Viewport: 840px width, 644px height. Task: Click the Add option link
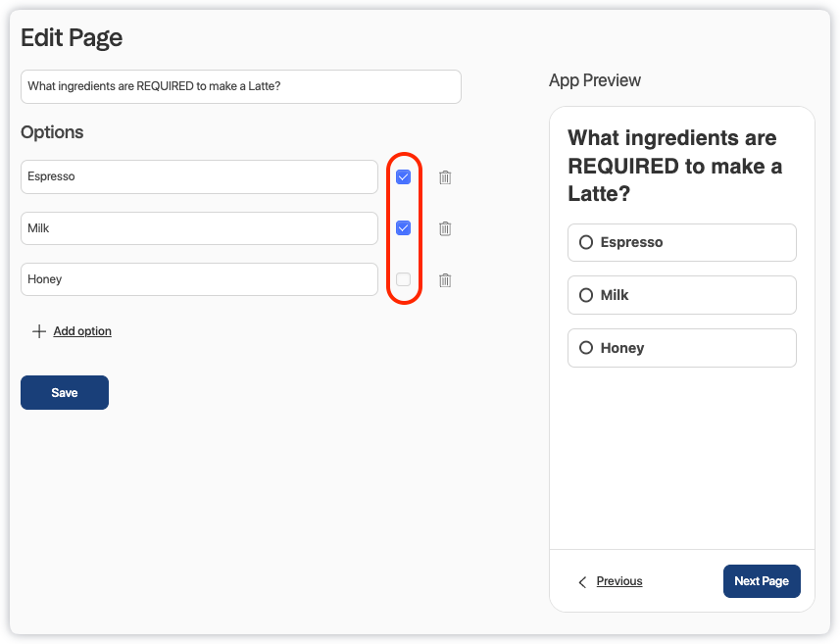[82, 331]
